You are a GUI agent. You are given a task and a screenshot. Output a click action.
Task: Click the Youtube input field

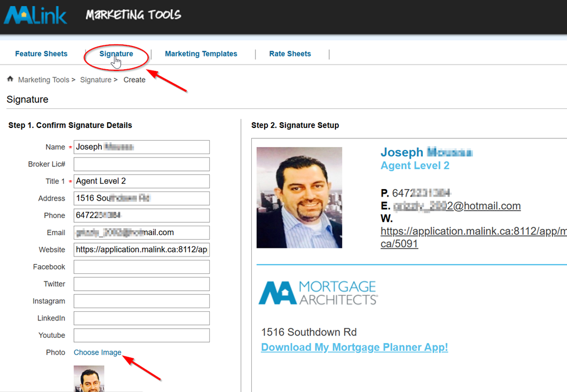142,335
